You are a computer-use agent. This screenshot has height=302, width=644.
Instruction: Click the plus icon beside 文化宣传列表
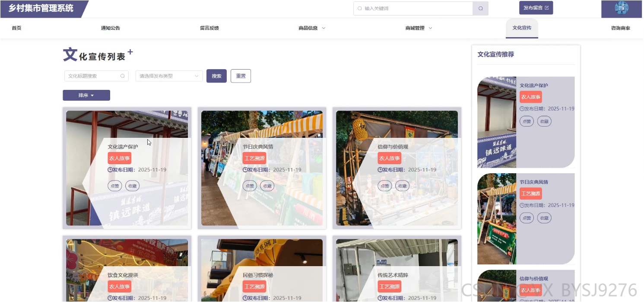(130, 52)
